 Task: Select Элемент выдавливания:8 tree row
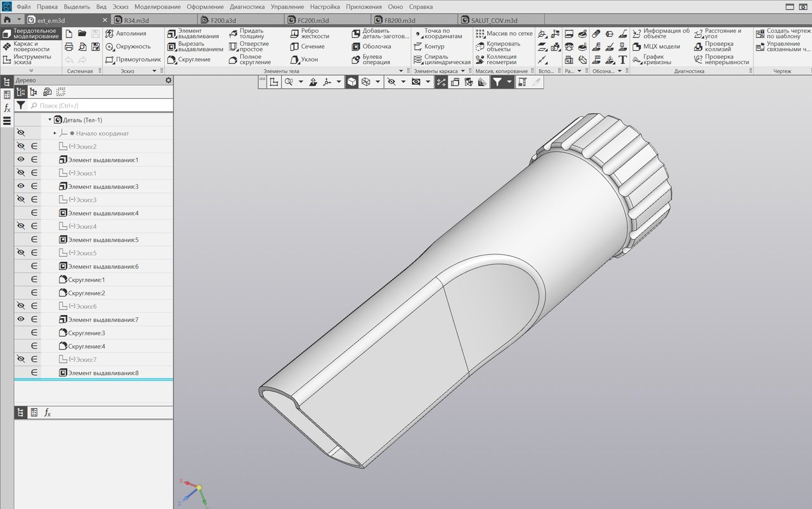tap(93, 373)
